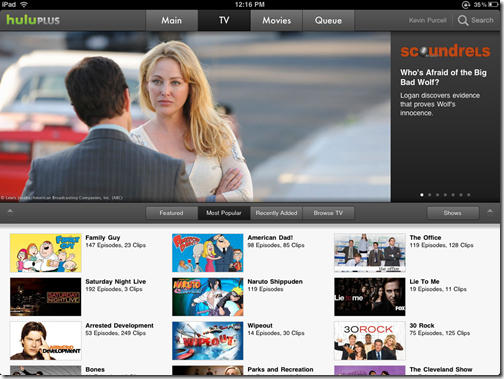Tap '53 Episodes, 249 Clips' text

click(116, 333)
